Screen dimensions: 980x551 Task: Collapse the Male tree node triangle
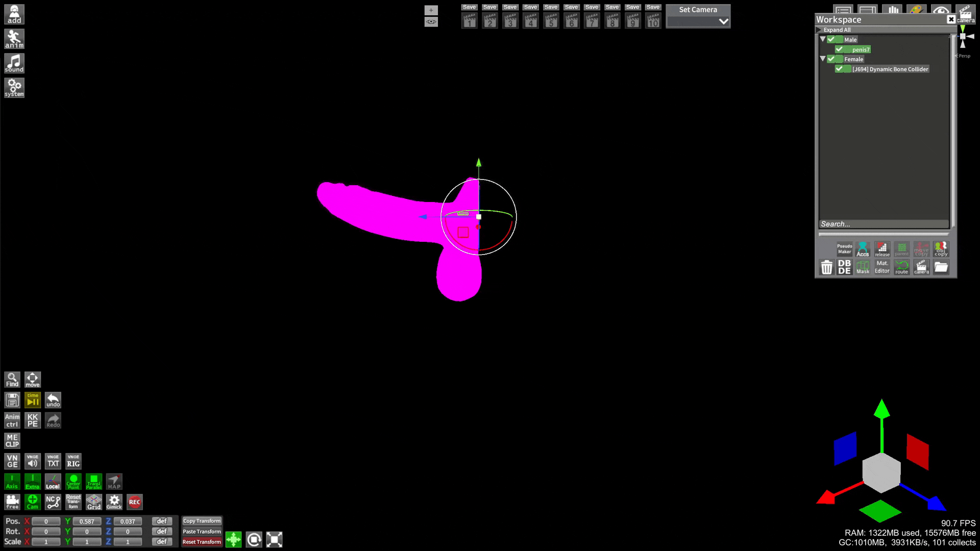click(823, 39)
